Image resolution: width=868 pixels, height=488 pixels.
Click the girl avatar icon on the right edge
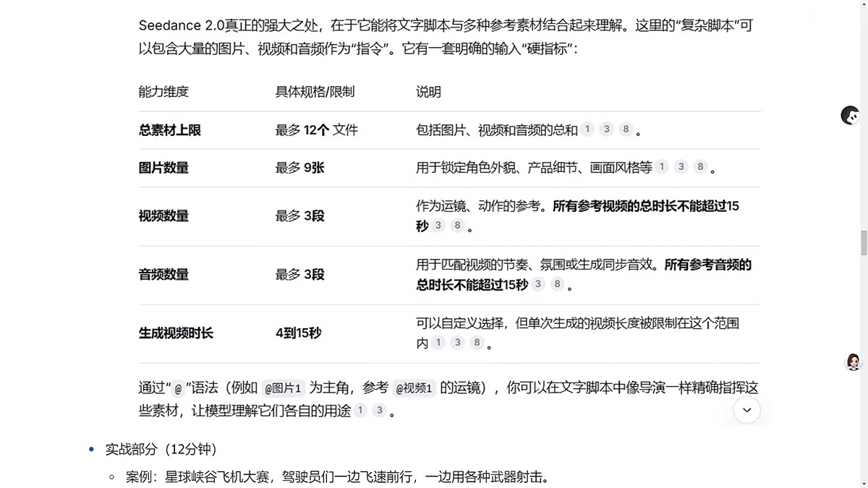854,362
